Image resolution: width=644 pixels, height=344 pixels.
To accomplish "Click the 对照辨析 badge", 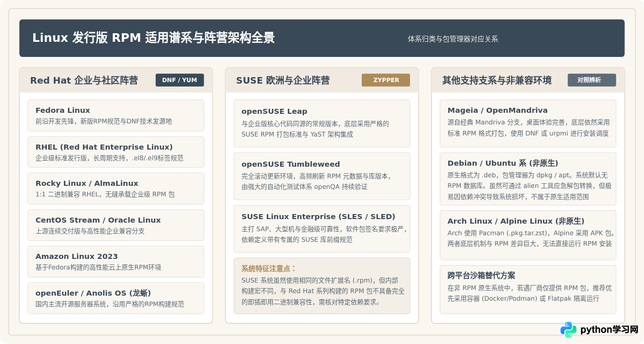I will 592,80.
